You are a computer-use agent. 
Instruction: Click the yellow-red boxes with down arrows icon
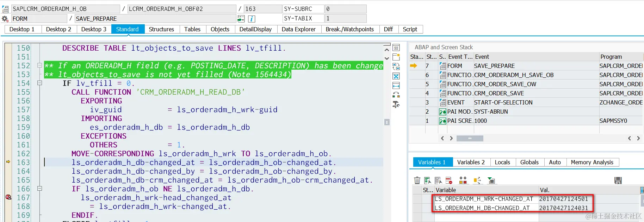[463, 180]
